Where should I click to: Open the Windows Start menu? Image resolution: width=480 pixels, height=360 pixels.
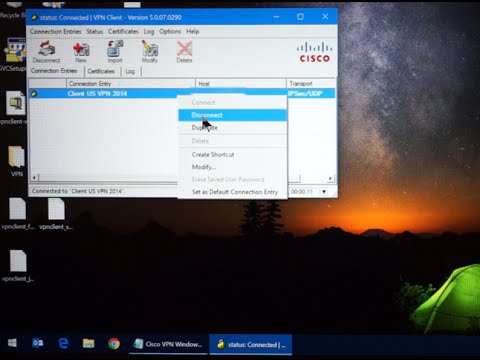(x=12, y=343)
